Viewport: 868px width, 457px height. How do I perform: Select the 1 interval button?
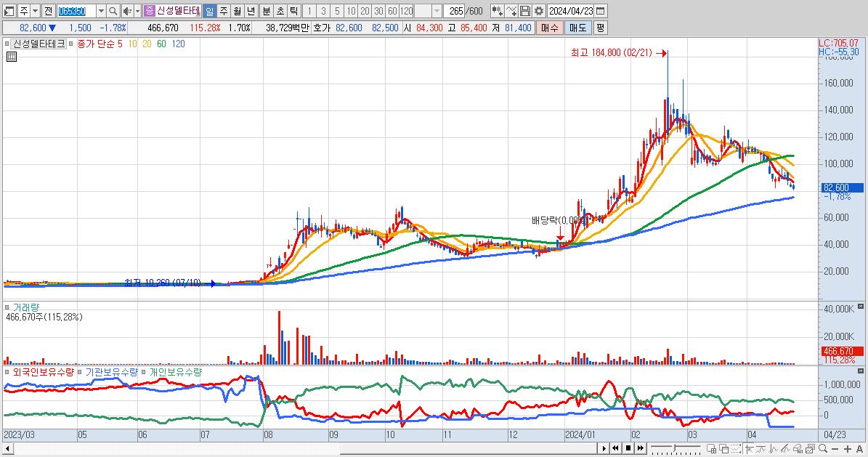pos(309,11)
